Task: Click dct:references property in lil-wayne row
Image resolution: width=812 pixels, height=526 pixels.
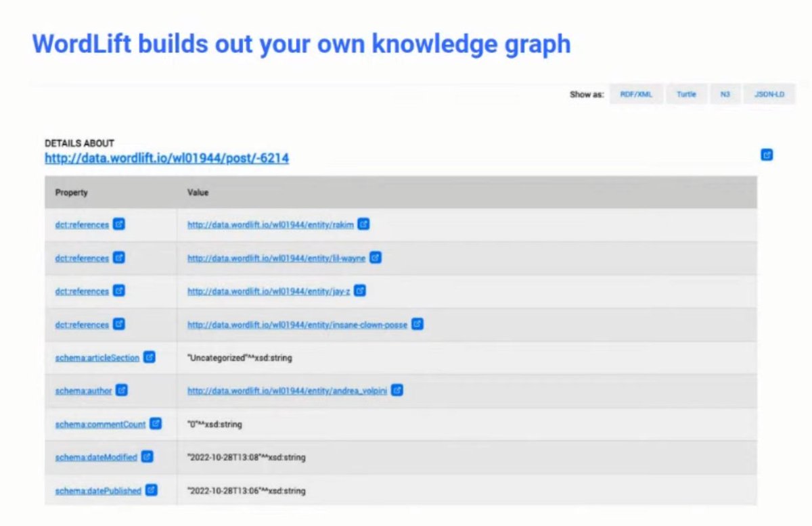Action: point(82,258)
